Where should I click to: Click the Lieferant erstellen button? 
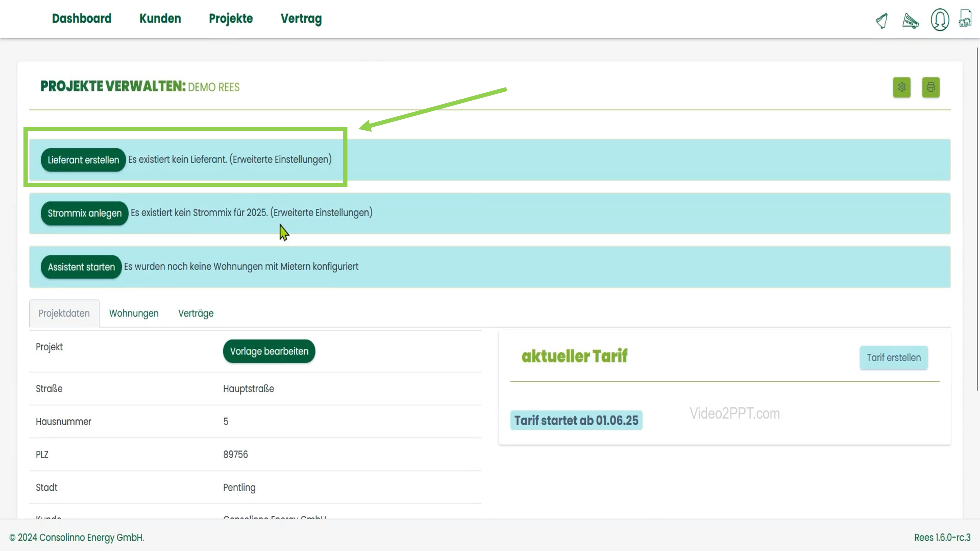pos(83,160)
